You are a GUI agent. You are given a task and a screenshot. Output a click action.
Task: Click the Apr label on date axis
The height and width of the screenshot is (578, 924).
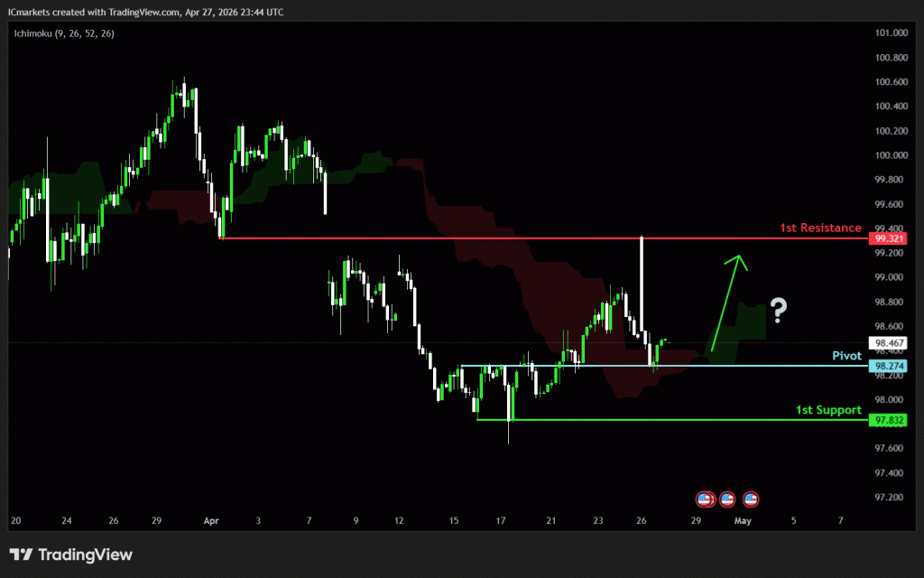pyautogui.click(x=211, y=521)
